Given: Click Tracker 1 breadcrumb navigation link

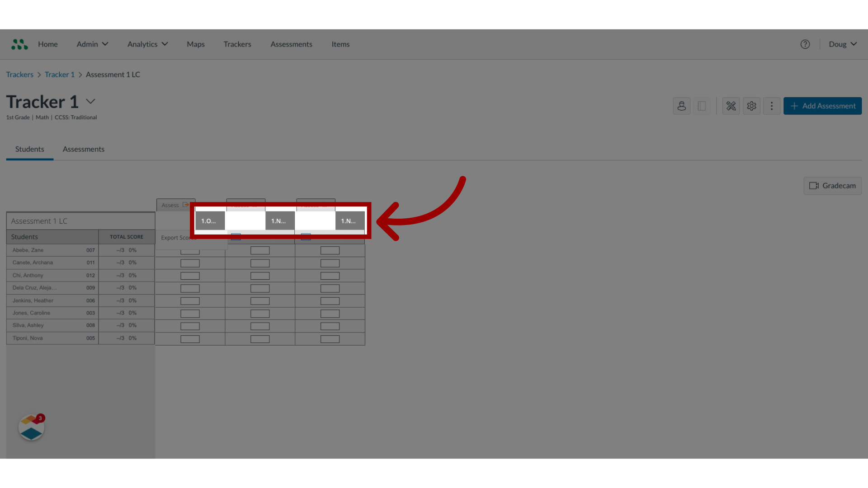Looking at the screenshot, I should point(60,75).
